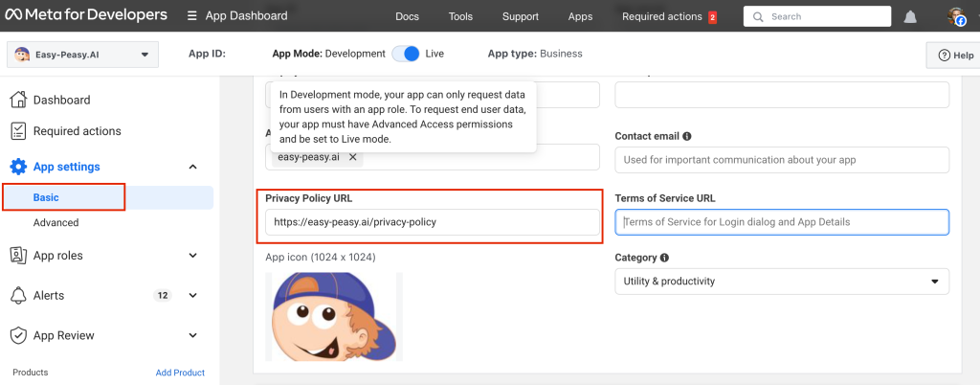This screenshot has width=980, height=385.
Task: Expand the App roles section
Action: [192, 256]
